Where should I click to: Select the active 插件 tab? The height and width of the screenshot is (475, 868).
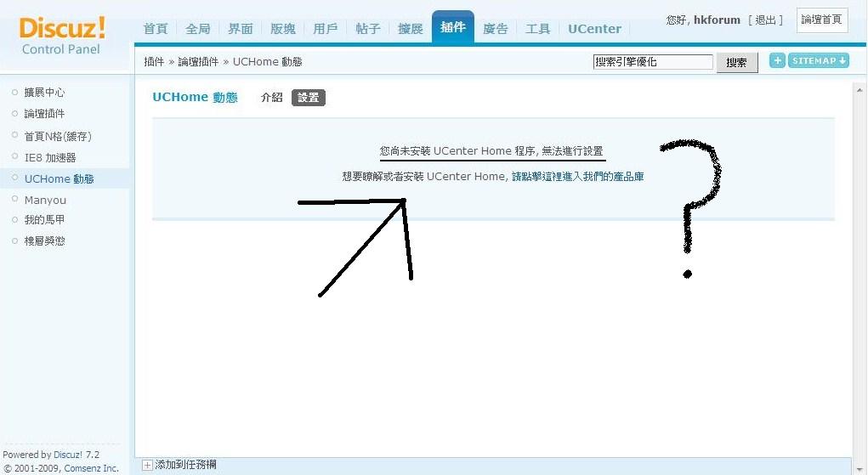453,26
